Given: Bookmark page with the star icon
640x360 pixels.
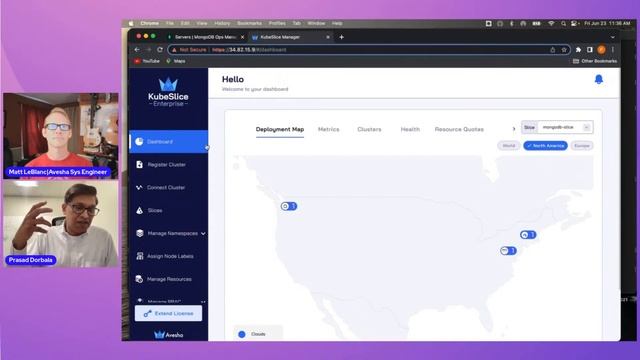Looking at the screenshot, I should tap(564, 49).
